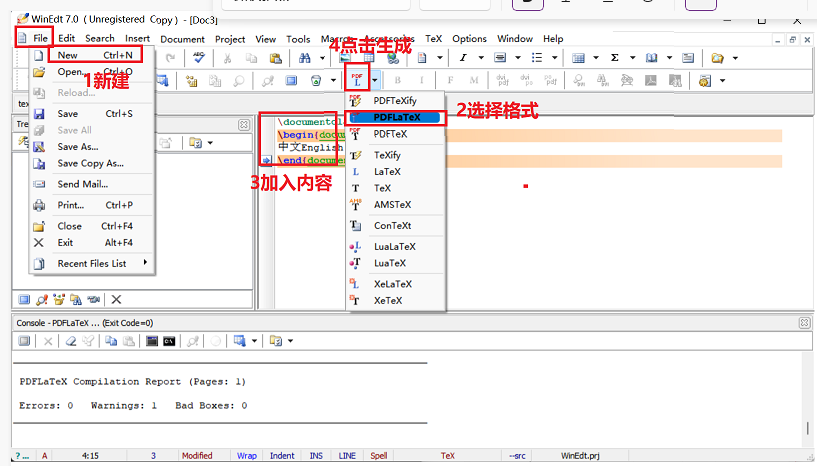Open the Search menu
This screenshot has width=817, height=466.
coord(100,39)
